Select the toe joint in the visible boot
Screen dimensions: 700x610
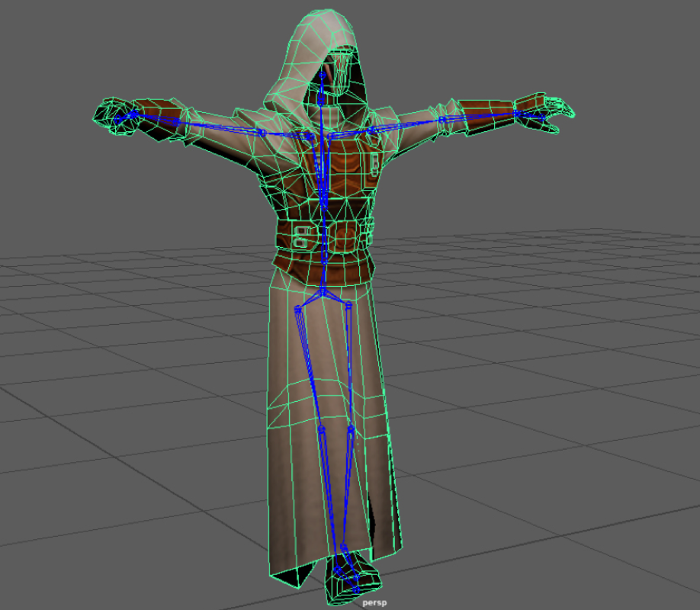pos(356,589)
